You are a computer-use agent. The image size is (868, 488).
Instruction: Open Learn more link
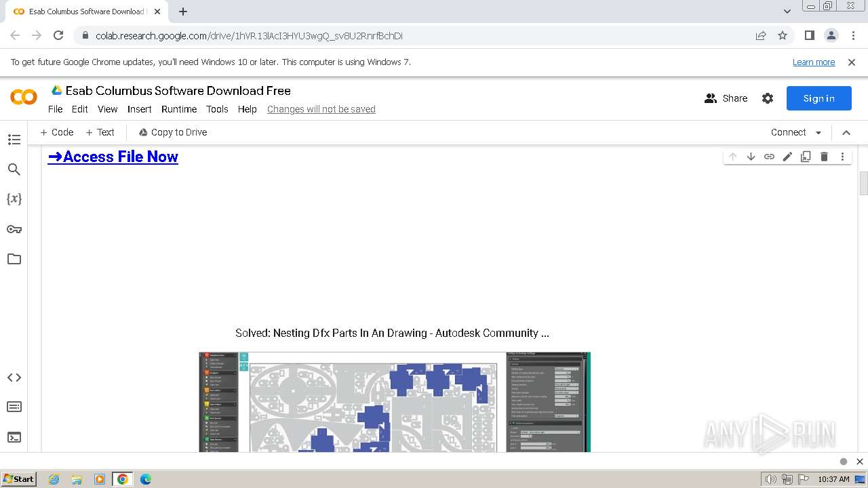[814, 62]
